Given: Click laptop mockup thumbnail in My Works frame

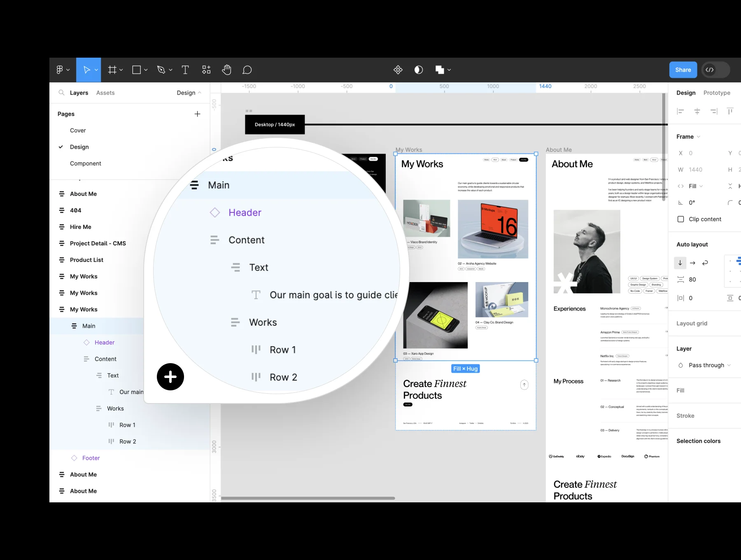Looking at the screenshot, I should pyautogui.click(x=493, y=229).
